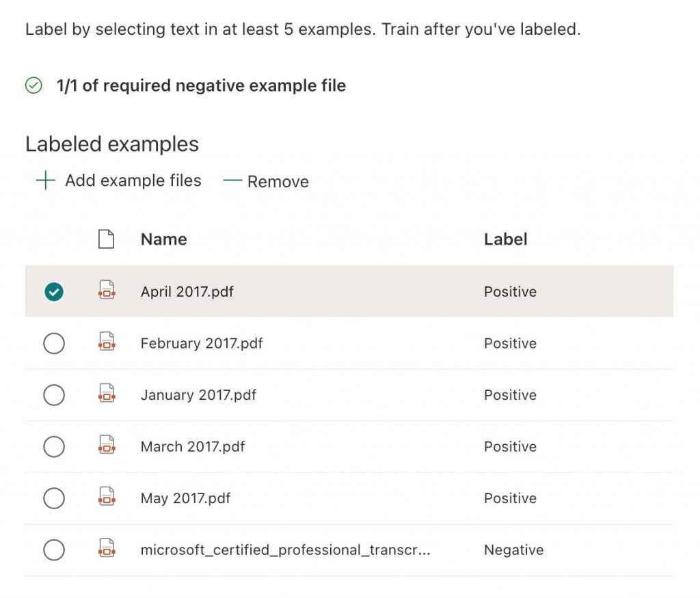This screenshot has width=700, height=598.
Task: Click the green checkmark status icon
Action: (x=32, y=85)
